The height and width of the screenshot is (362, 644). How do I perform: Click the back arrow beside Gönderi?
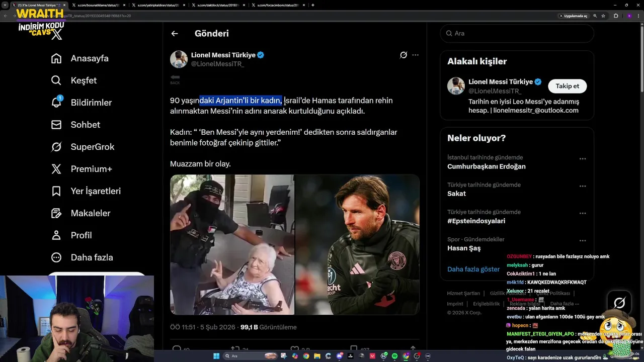pos(175,34)
